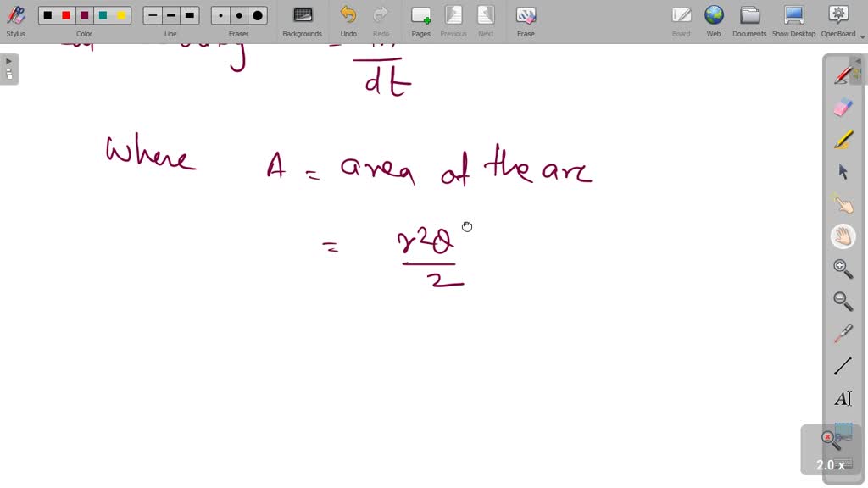This screenshot has width=868, height=488.
Task: Select the Stylus tool in top toolbar
Action: tap(15, 21)
